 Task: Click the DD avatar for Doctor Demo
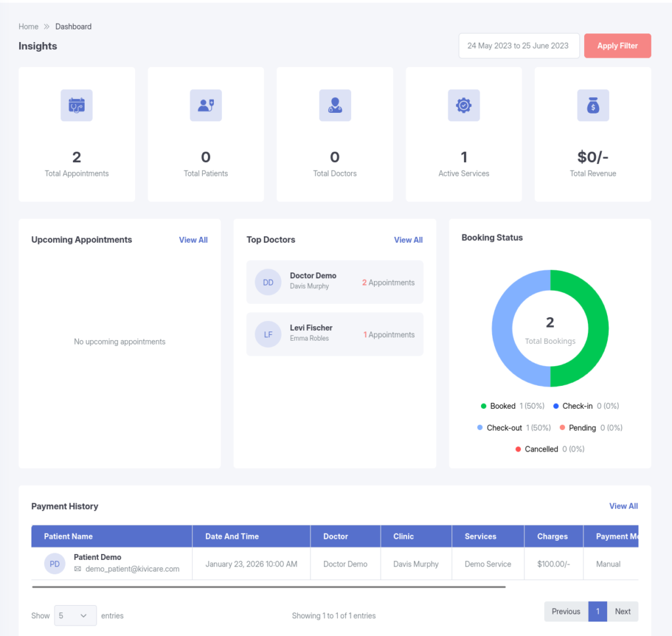point(268,282)
